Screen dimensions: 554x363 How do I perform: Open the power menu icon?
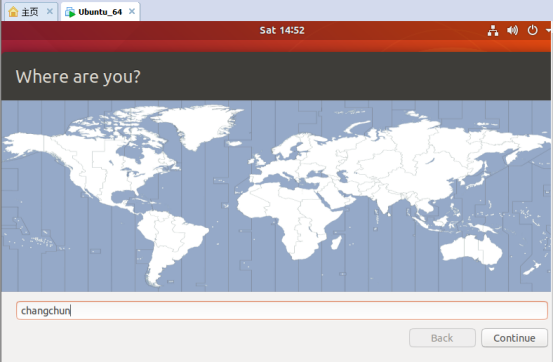click(x=532, y=30)
